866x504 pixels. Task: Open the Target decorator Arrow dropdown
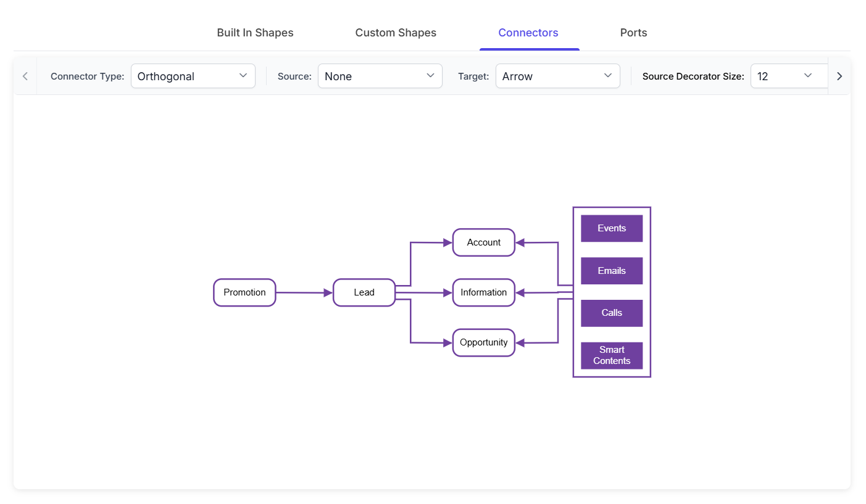point(558,76)
